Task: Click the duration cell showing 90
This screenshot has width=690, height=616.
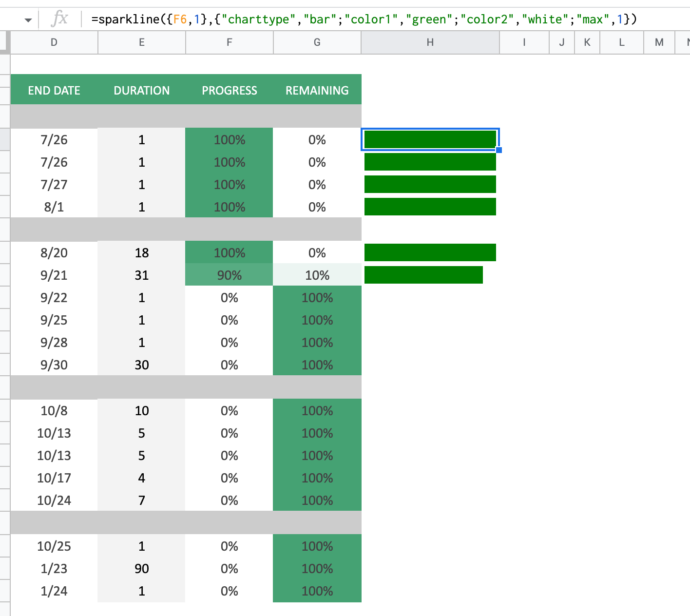Action: pyautogui.click(x=141, y=568)
